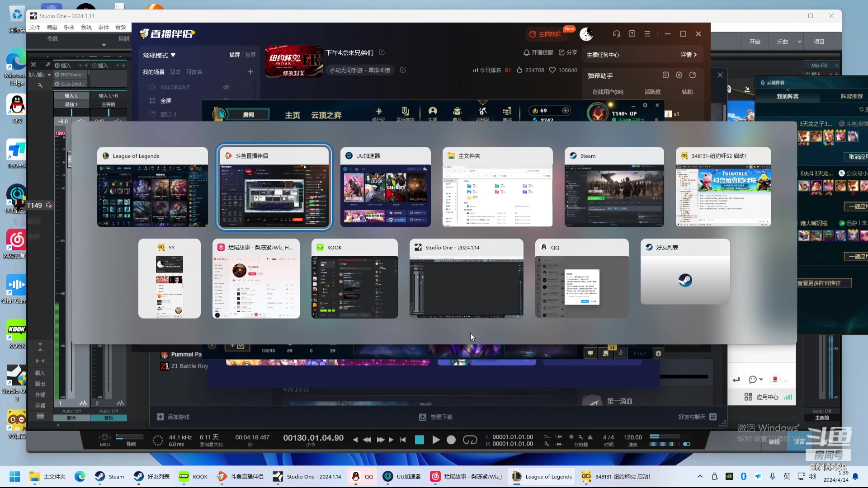868x488 pixels.
Task: Open wrench settings icon in Studio One mixer
Action: (x=40, y=85)
